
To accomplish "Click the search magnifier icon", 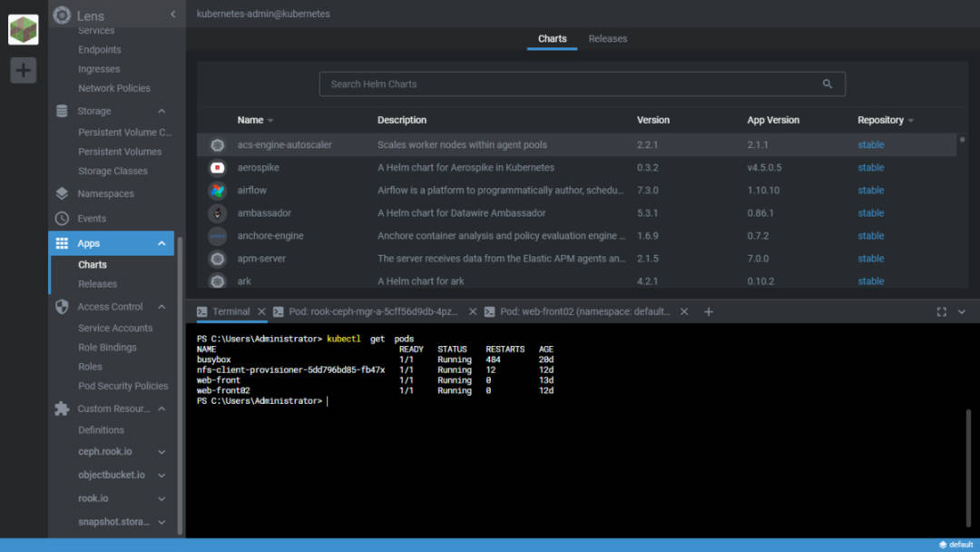I will click(x=828, y=84).
